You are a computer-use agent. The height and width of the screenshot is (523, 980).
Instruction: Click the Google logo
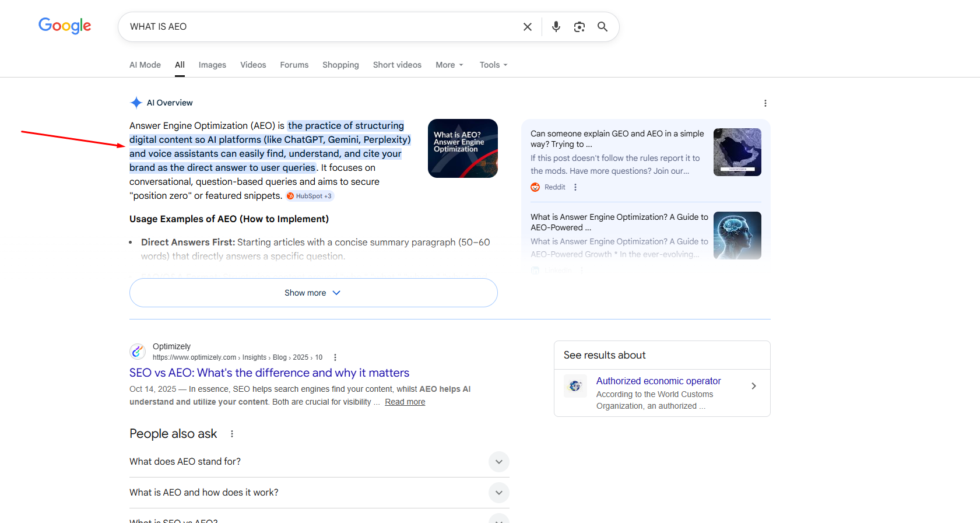tap(65, 26)
